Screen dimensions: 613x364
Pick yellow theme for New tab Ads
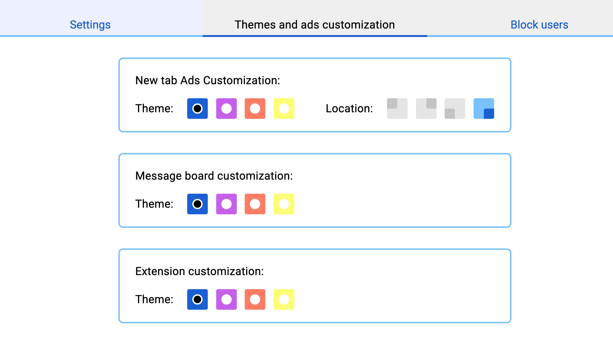284,108
